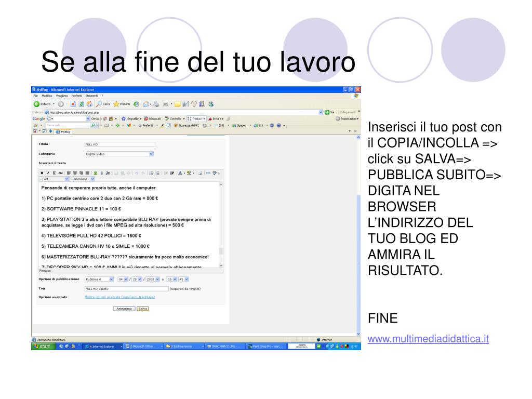Open the Pubblica il dropdown

tap(99, 279)
